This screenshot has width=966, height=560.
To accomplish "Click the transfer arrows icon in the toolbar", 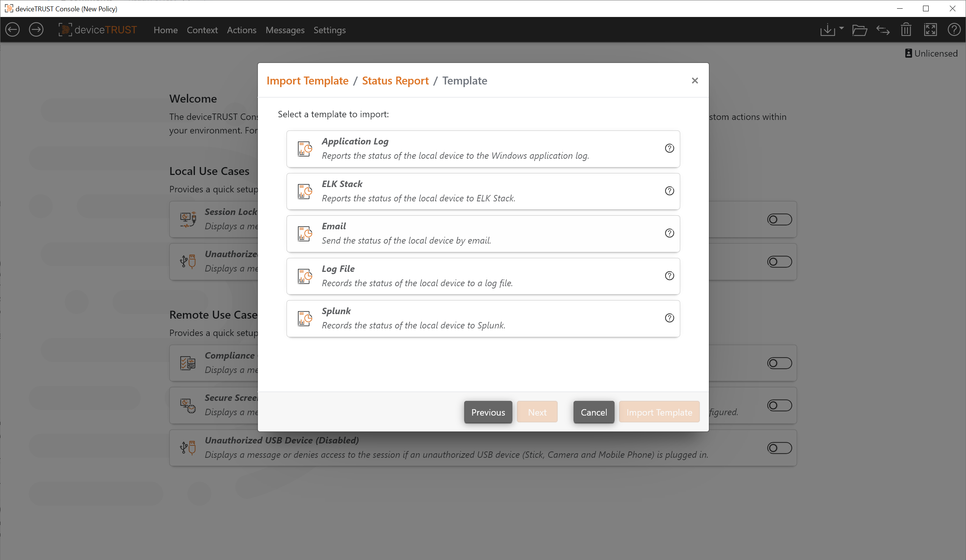I will click(x=883, y=30).
